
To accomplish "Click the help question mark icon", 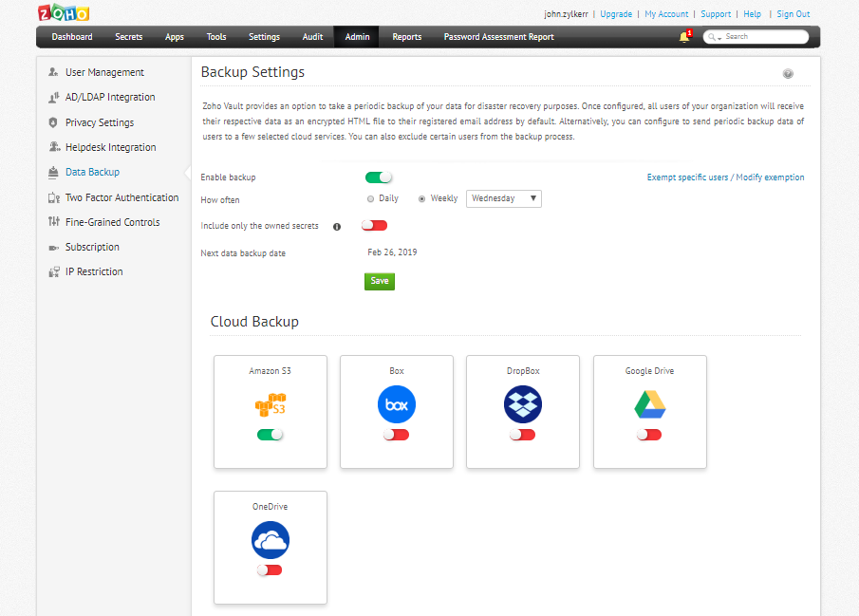I will [x=788, y=73].
